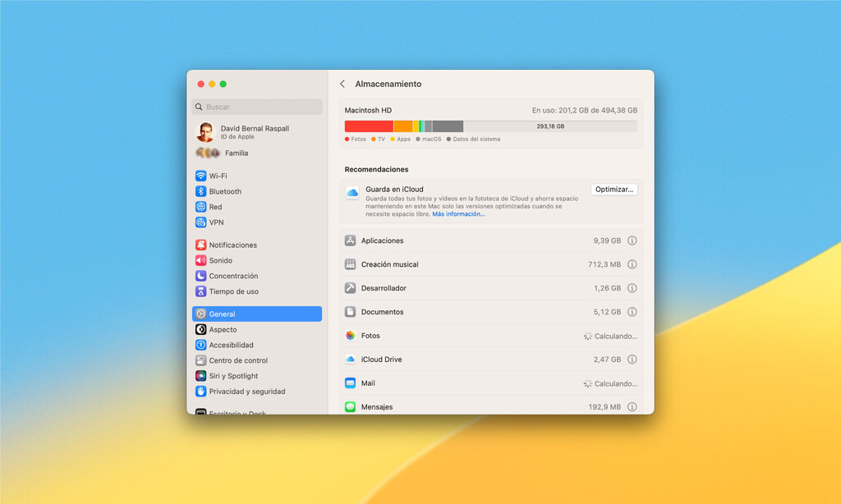Select General in the sidebar

coord(257,314)
